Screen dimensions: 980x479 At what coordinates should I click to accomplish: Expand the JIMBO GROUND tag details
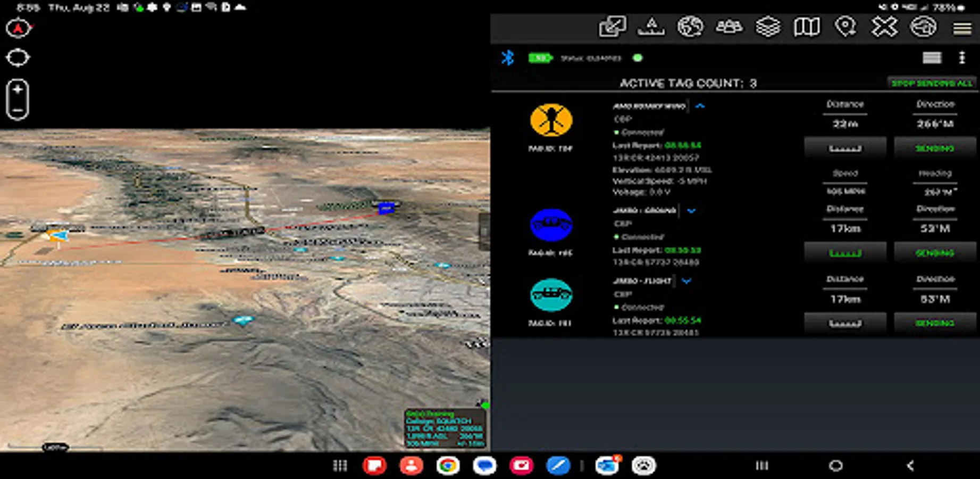[691, 211]
